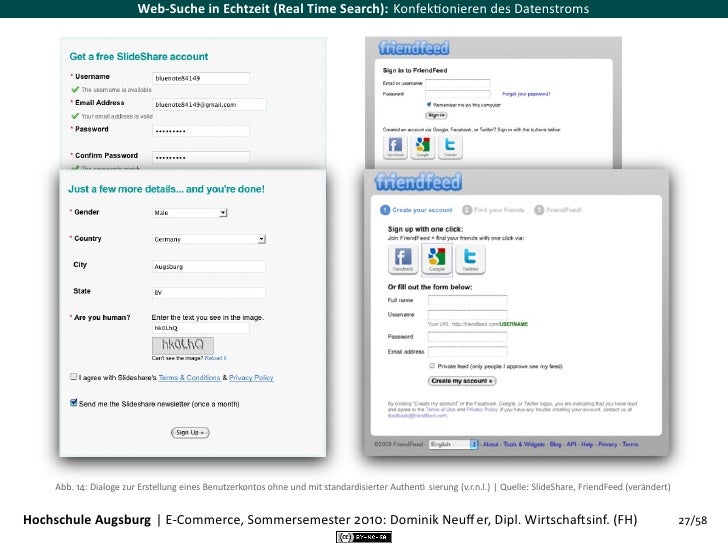Image resolution: width=728 pixels, height=546 pixels.
Task: Select step 3 FriendFeed!
Action: click(558, 210)
